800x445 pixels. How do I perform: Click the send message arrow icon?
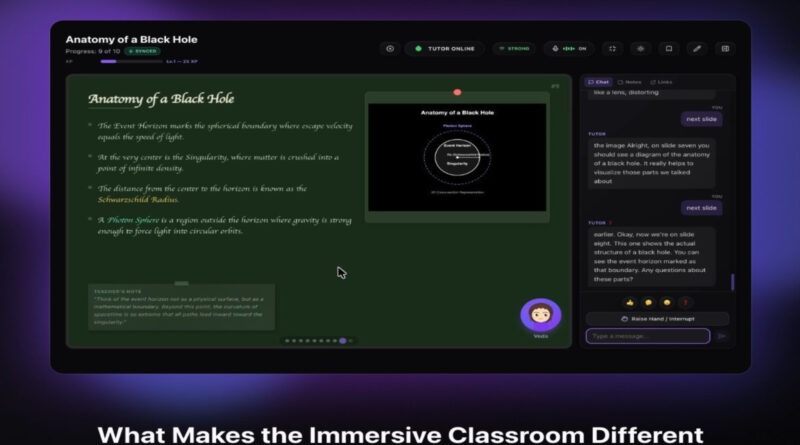(721, 336)
